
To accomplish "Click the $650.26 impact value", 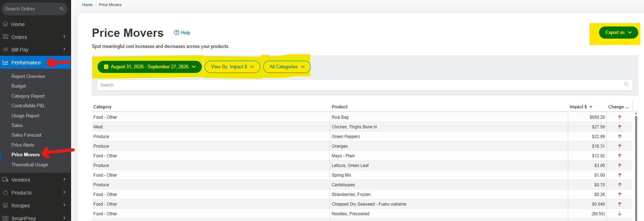I will coord(597,117).
